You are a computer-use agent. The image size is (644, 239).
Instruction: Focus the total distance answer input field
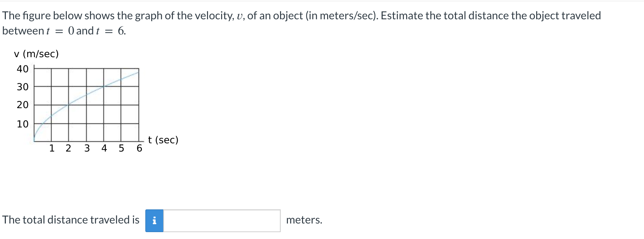pyautogui.click(x=222, y=221)
